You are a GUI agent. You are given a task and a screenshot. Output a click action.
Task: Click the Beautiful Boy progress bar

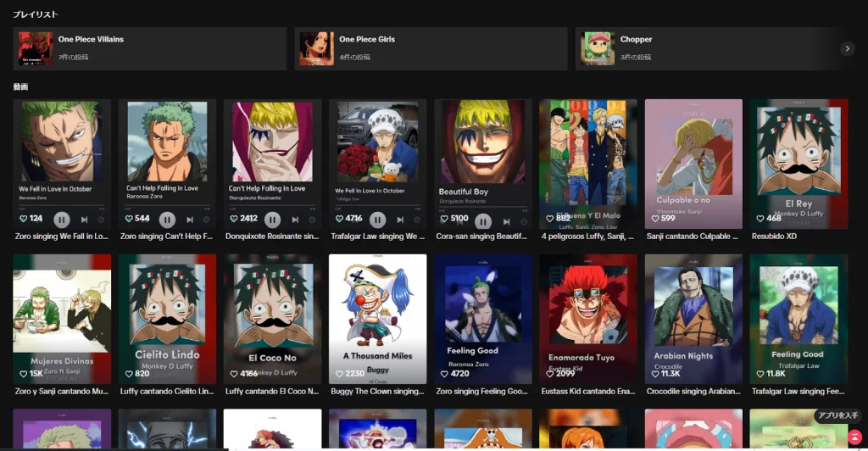pyautogui.click(x=482, y=208)
